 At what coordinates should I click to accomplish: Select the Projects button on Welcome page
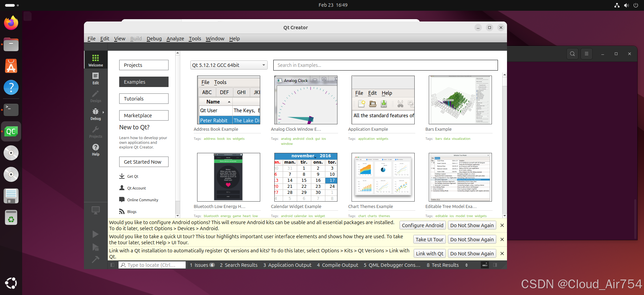[x=144, y=65]
